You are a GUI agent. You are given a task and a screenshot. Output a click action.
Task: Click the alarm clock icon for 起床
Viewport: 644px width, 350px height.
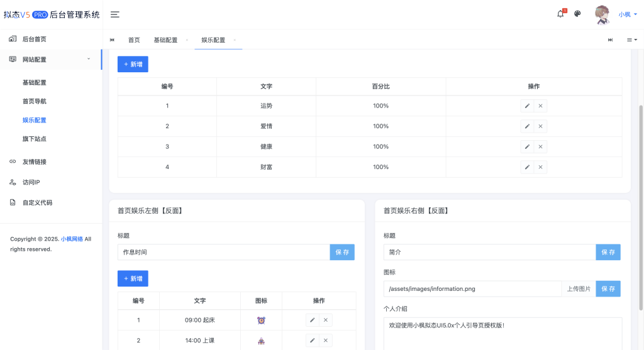coord(261,320)
